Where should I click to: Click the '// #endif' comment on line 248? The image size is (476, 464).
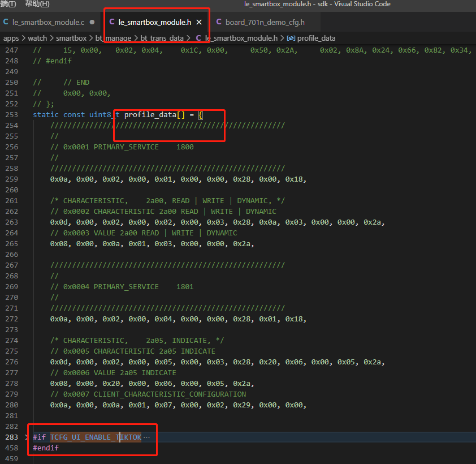coord(52,61)
